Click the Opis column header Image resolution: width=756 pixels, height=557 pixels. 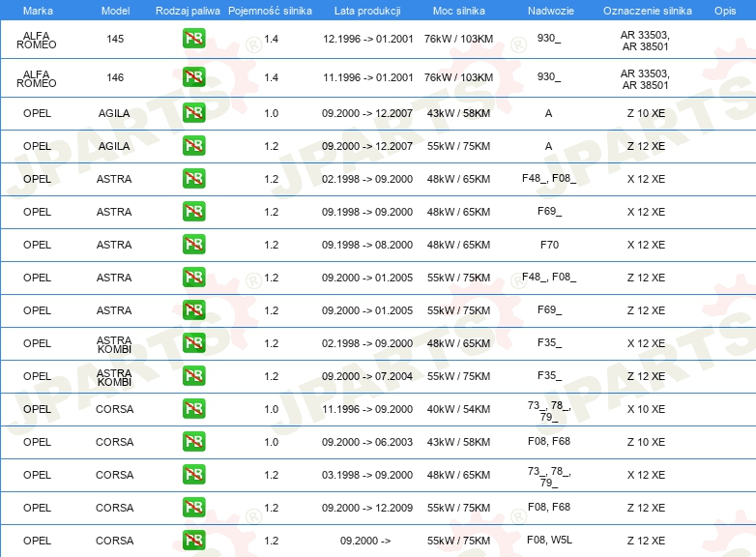[x=725, y=11]
